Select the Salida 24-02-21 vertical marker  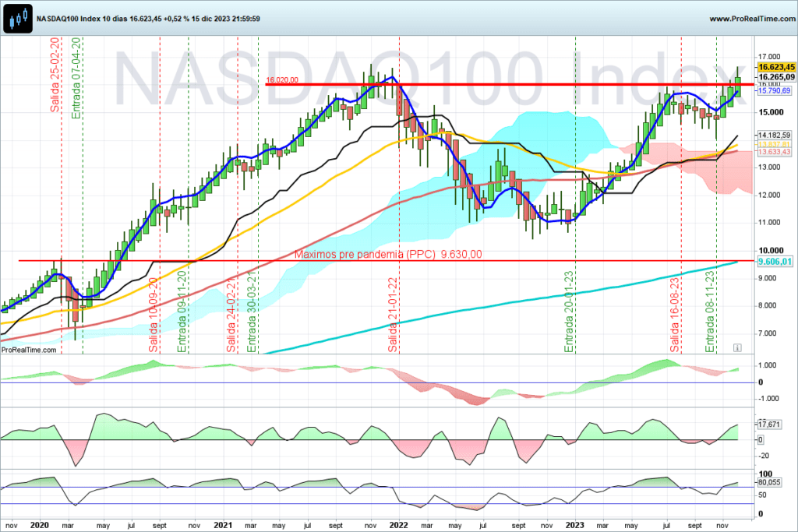point(231,315)
